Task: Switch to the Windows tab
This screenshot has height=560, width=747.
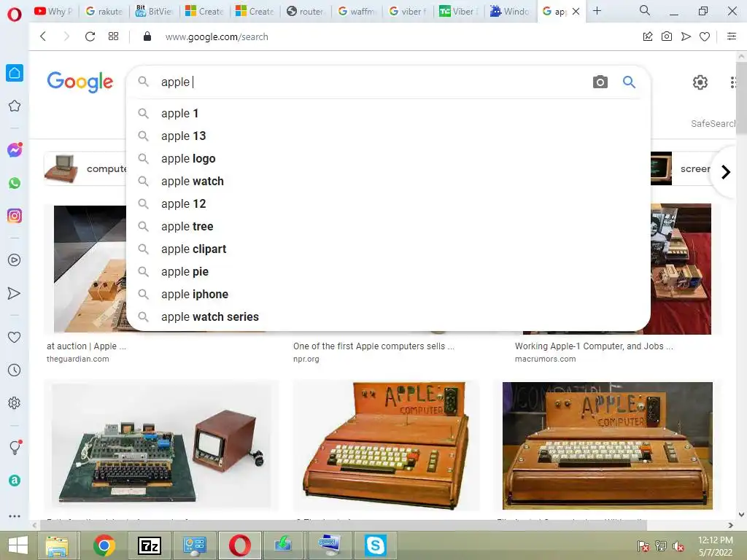Action: [x=509, y=11]
